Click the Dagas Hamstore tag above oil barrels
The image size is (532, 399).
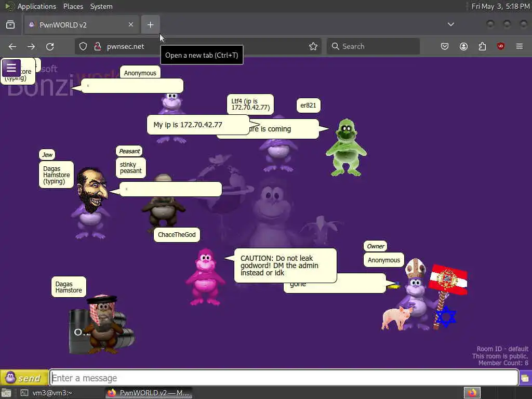(69, 287)
